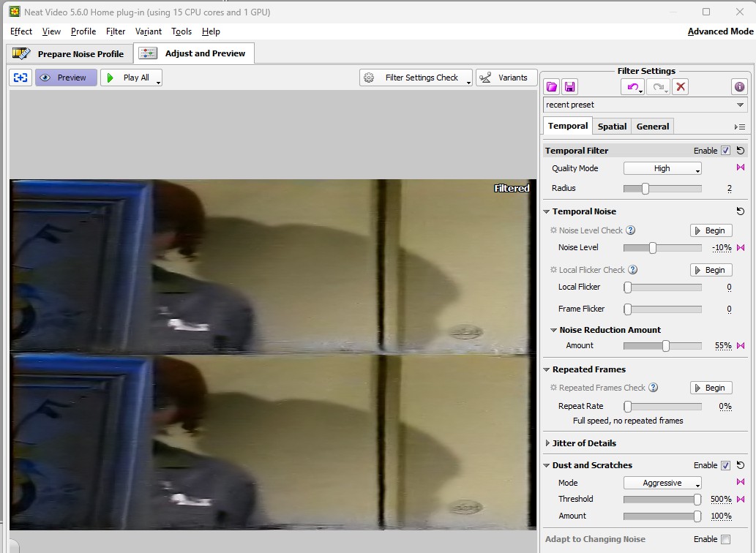Reset Temporal Filter with its circular arrow icon
This screenshot has height=553, width=756.
pos(741,151)
